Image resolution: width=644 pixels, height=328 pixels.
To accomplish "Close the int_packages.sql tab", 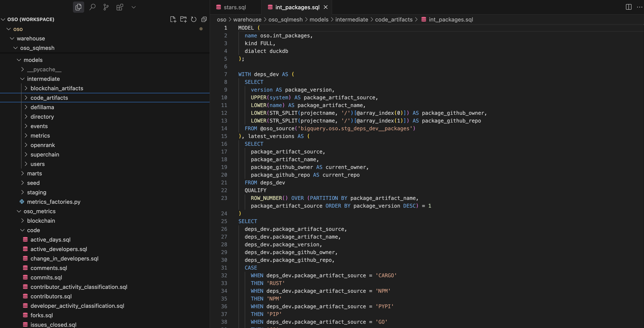I will (x=325, y=7).
